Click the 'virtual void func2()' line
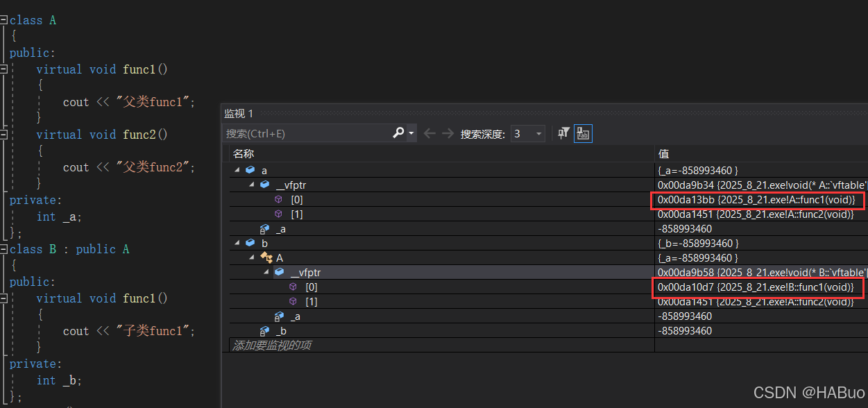868x408 pixels. coord(102,135)
